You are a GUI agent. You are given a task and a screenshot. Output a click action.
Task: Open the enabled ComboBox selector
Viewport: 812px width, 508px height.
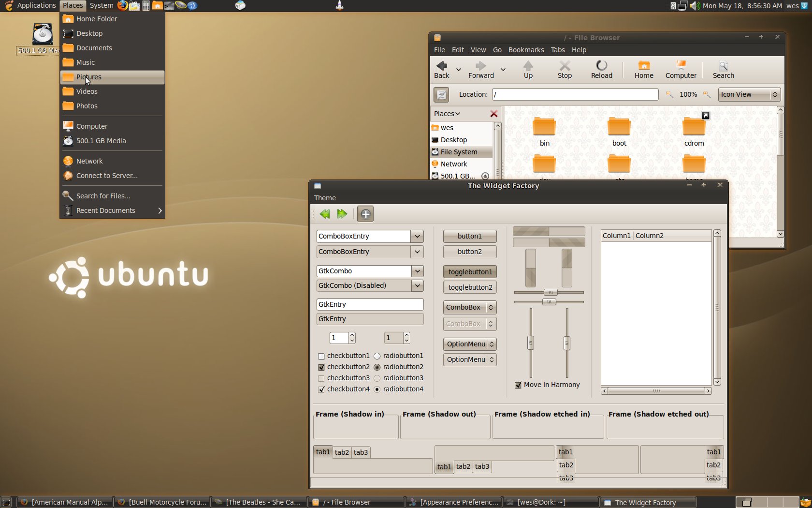pos(470,307)
